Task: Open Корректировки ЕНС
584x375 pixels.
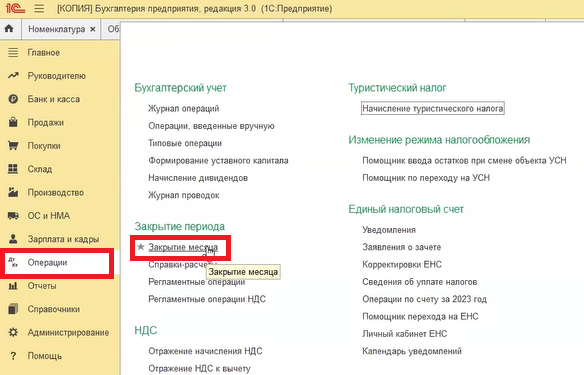Action: point(402,264)
